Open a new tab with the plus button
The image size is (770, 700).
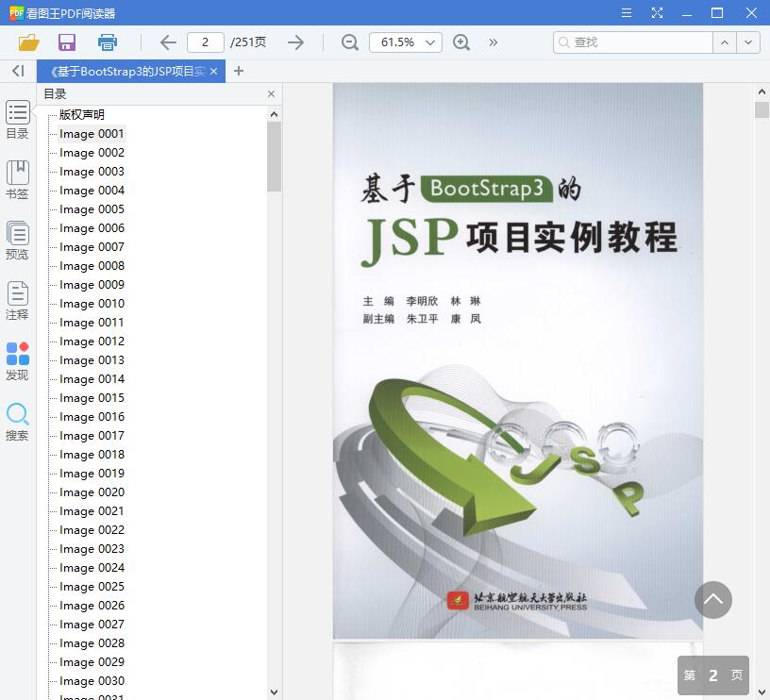pyautogui.click(x=236, y=71)
